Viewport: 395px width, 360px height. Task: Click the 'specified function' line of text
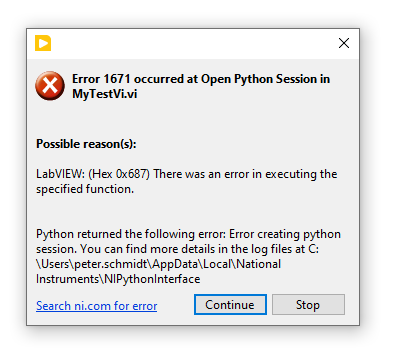pyautogui.click(x=85, y=189)
